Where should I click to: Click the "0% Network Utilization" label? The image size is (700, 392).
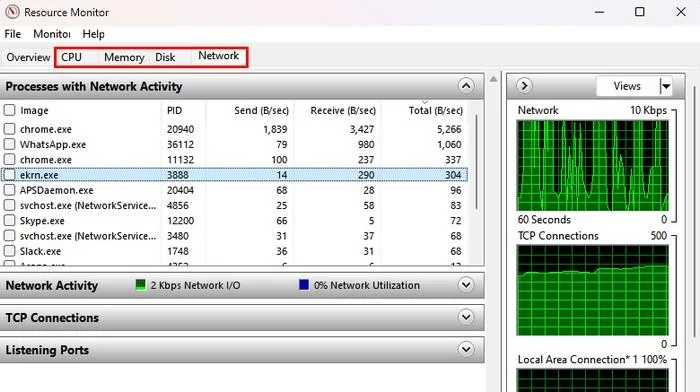[x=367, y=285]
